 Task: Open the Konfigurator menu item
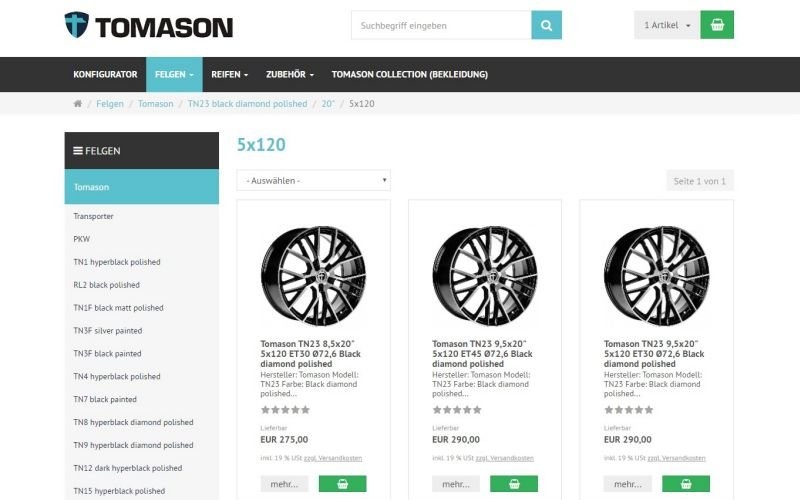(105, 75)
